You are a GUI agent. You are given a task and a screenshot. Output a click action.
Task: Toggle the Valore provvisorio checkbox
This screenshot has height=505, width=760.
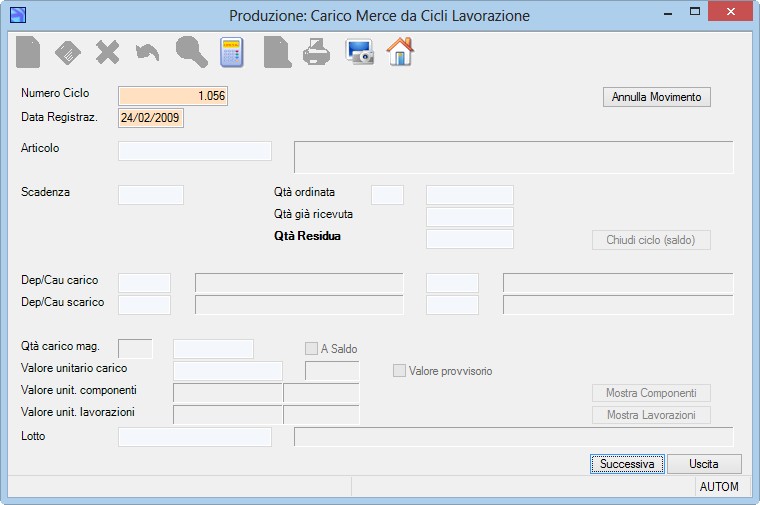click(x=399, y=371)
